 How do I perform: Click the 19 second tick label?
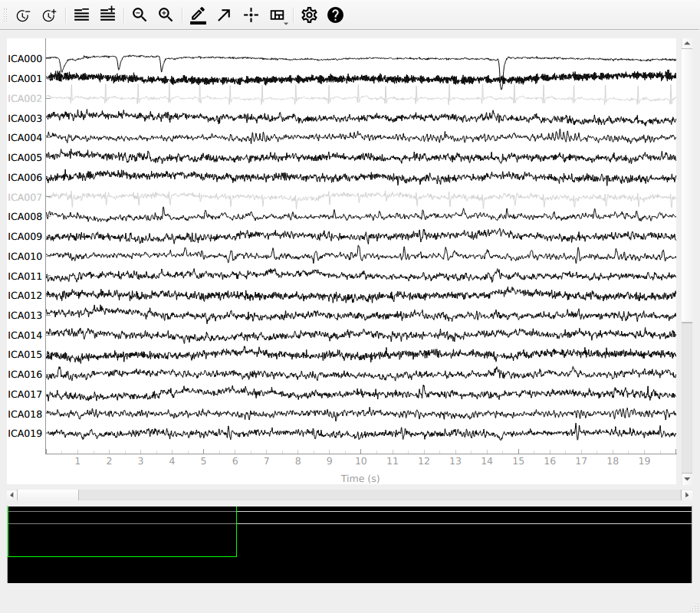tap(644, 461)
